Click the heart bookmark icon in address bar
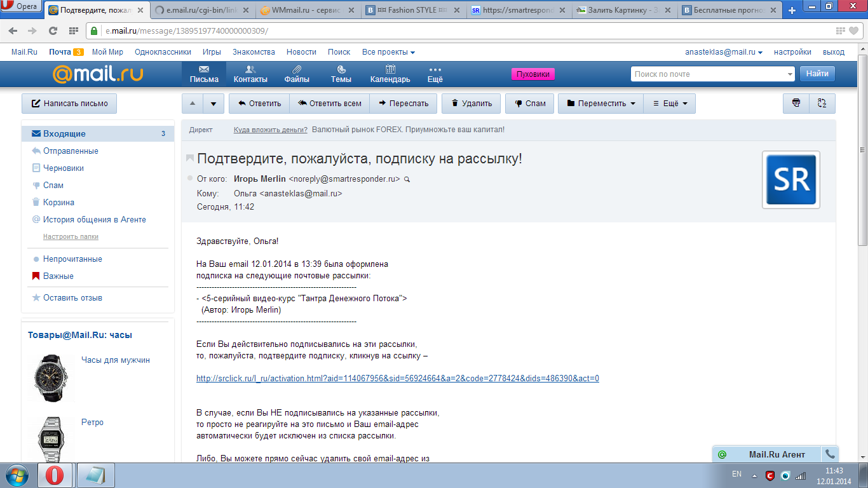Viewport: 868px width, 488px height. coord(853,30)
